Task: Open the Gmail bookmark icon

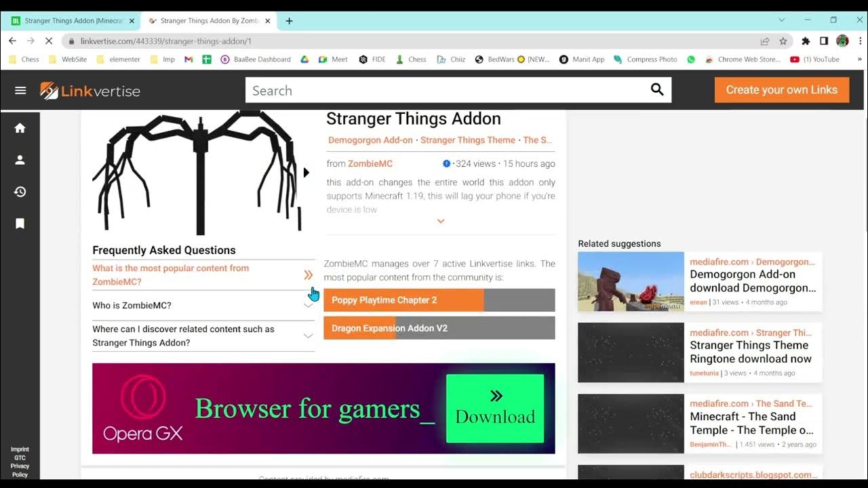Action: pyautogui.click(x=189, y=59)
